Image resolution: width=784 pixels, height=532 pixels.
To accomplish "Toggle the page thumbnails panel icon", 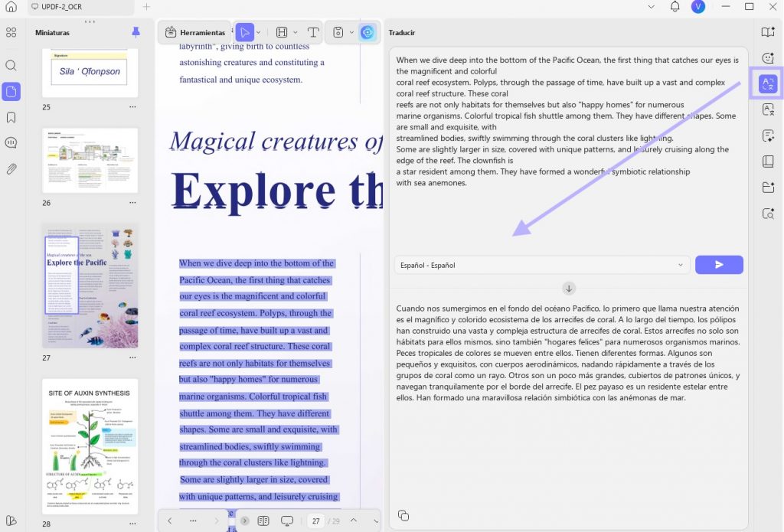I will click(11, 92).
